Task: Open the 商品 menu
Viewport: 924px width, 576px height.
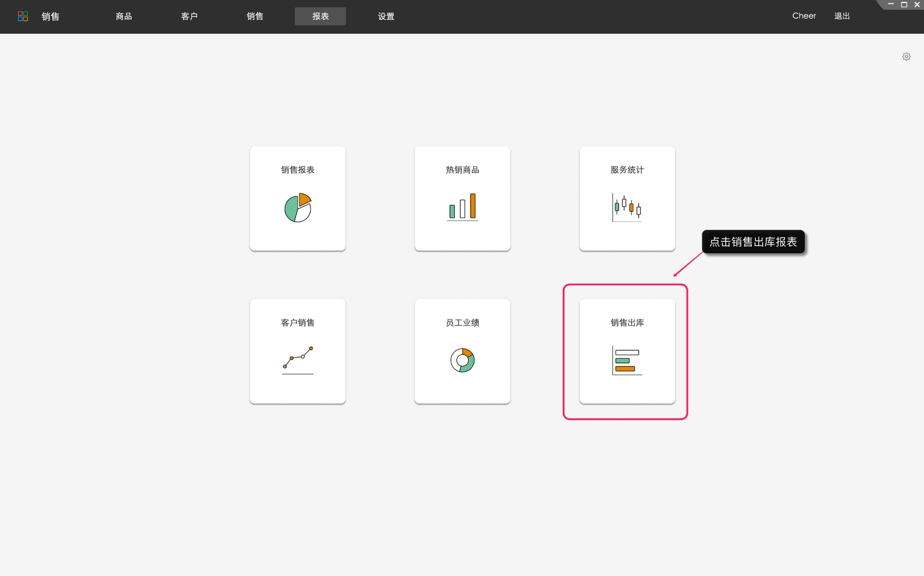Action: (124, 16)
